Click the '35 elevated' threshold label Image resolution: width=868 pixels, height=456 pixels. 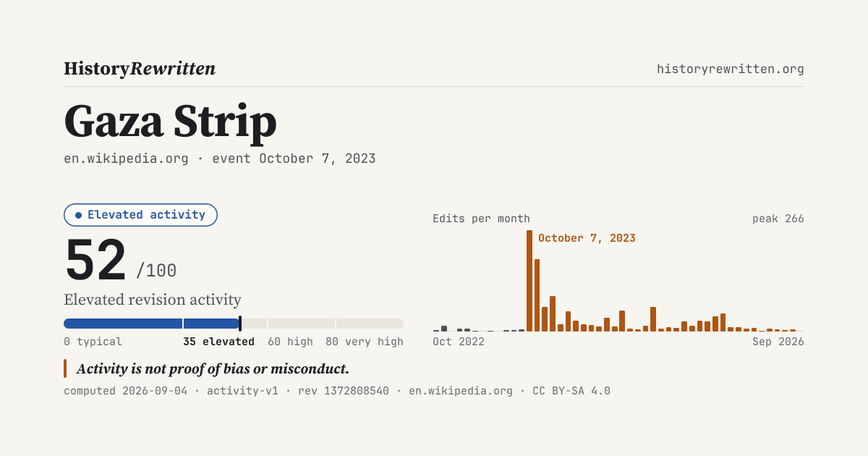click(218, 342)
